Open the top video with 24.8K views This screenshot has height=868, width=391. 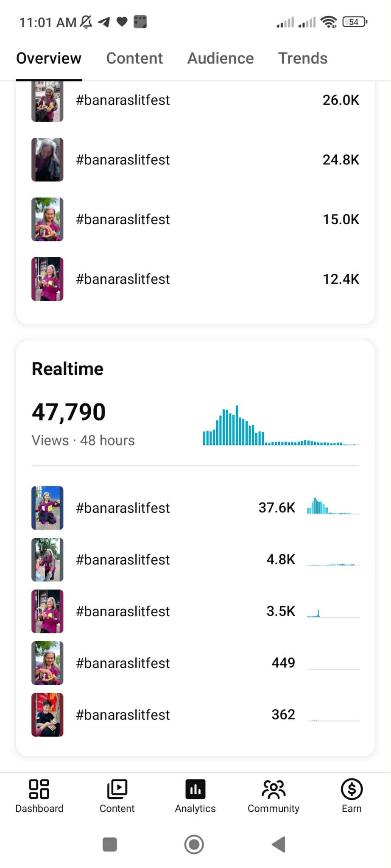[195, 159]
